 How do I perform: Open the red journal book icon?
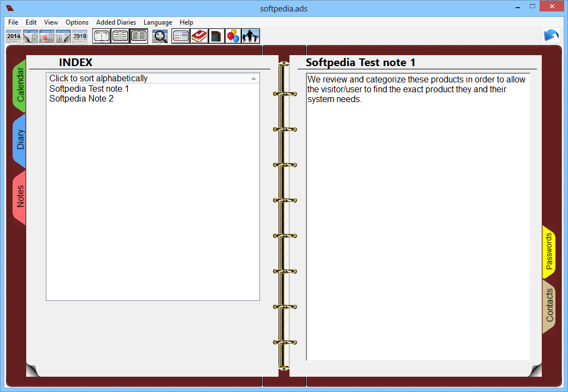(199, 36)
